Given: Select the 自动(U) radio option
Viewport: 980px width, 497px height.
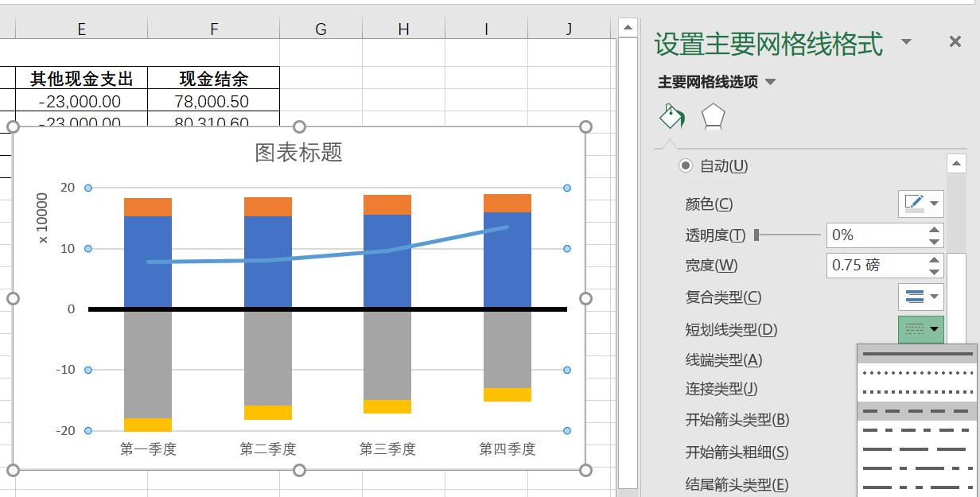Looking at the screenshot, I should [686, 166].
